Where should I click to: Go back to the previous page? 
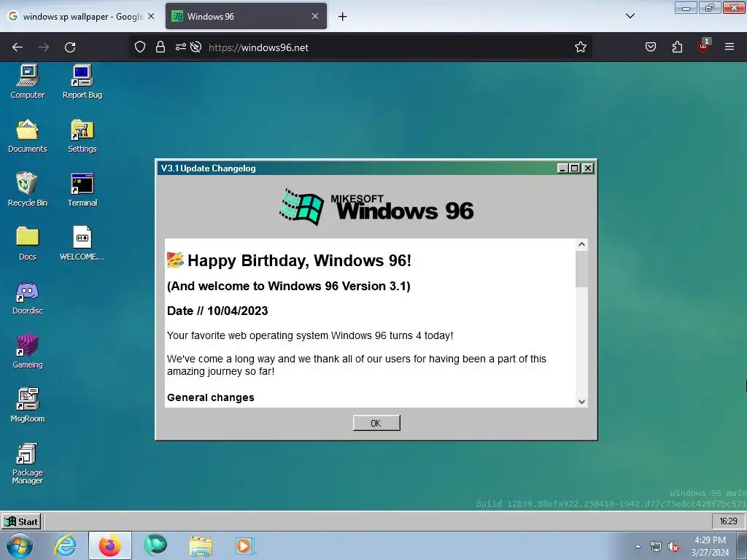(18, 47)
